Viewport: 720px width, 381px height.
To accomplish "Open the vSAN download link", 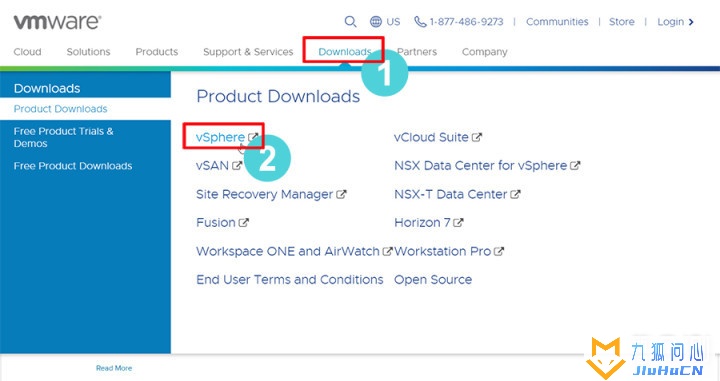I will click(x=212, y=166).
